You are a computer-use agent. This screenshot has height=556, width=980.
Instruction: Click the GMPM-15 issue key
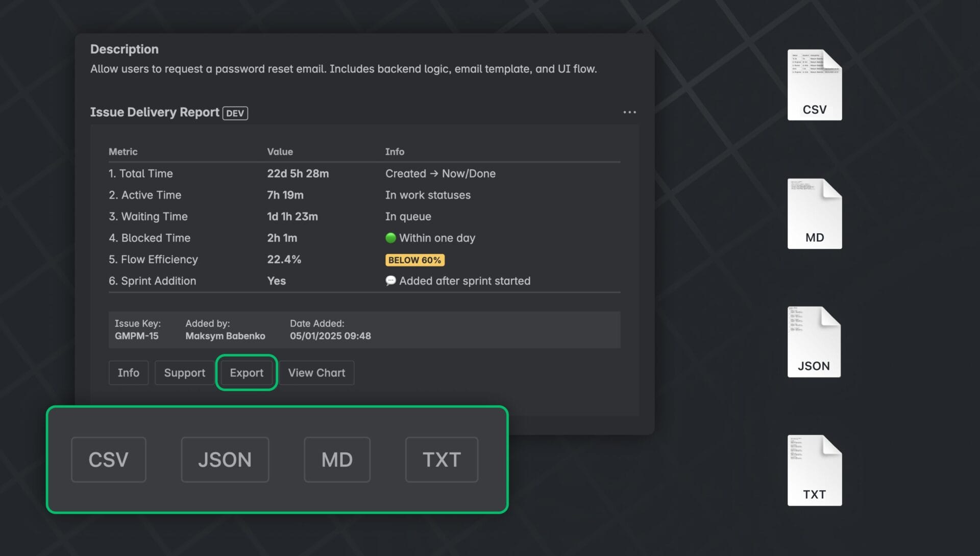[x=136, y=336]
